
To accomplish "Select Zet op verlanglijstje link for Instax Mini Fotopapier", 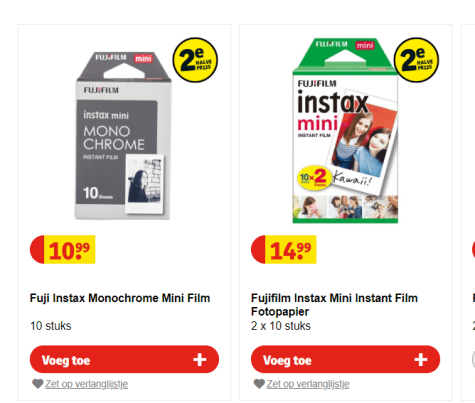I will [308, 384].
